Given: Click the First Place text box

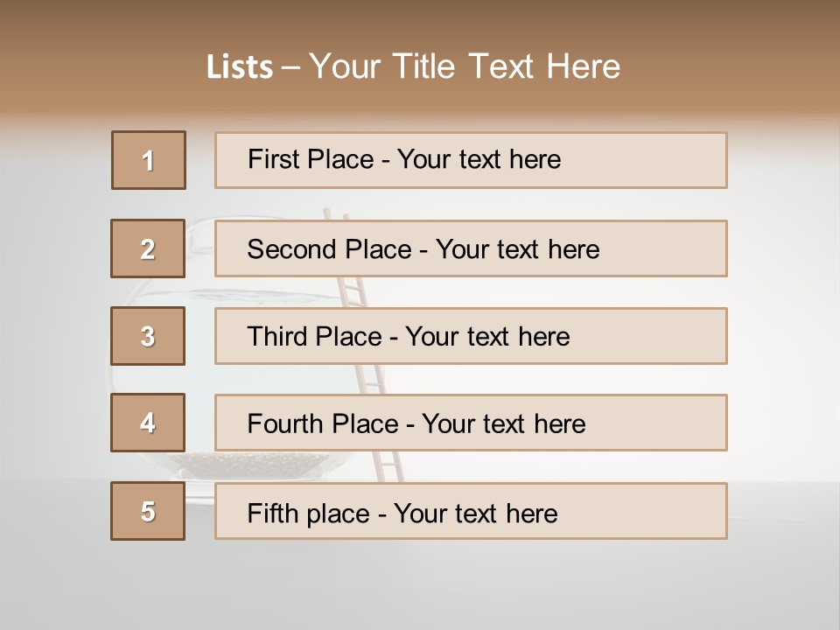Looking at the screenshot, I should tap(471, 160).
